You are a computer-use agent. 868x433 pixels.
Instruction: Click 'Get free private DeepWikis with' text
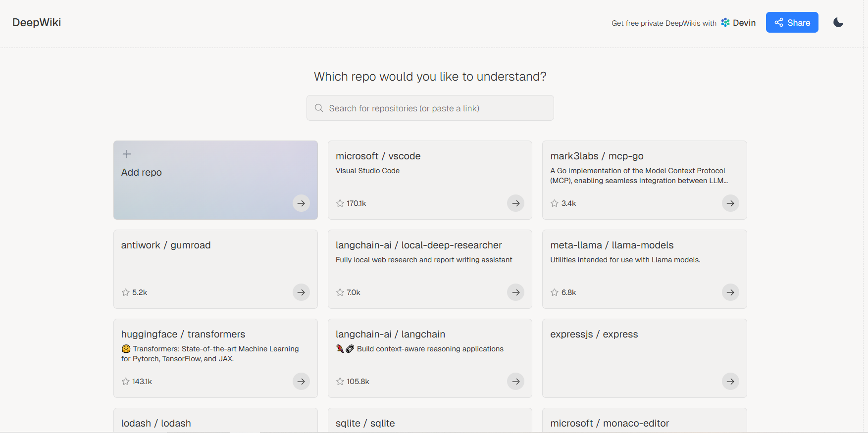click(664, 23)
